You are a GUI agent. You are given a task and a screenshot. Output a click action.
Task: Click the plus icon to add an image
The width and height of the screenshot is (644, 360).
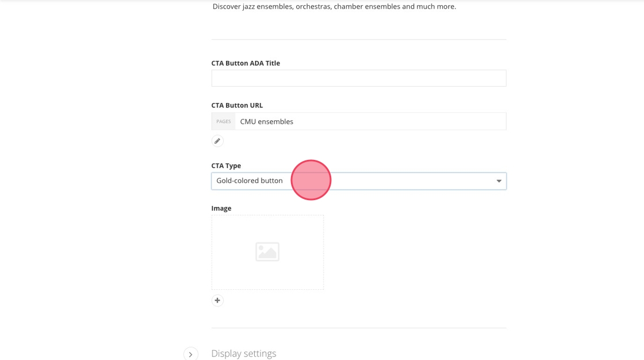[x=217, y=300]
